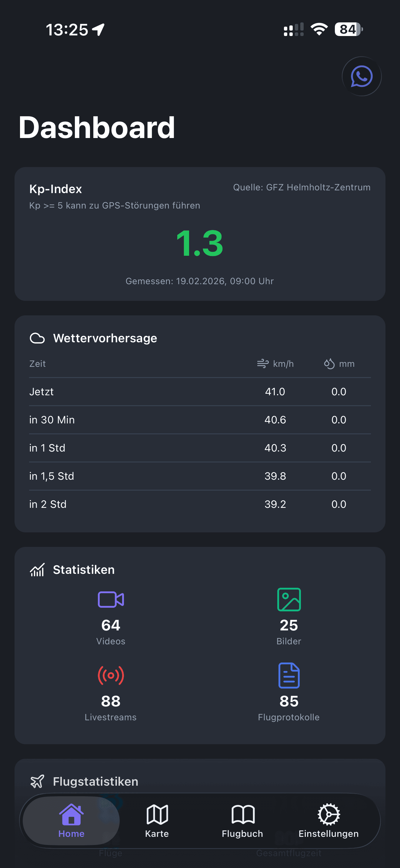The width and height of the screenshot is (400, 868).
Task: Tap the chart icon beside Statistiken
Action: click(x=37, y=570)
